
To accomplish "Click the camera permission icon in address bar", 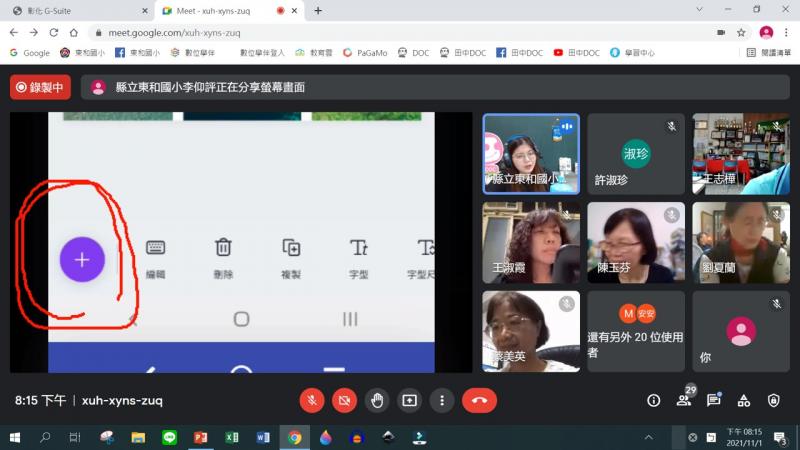I will click(721, 33).
